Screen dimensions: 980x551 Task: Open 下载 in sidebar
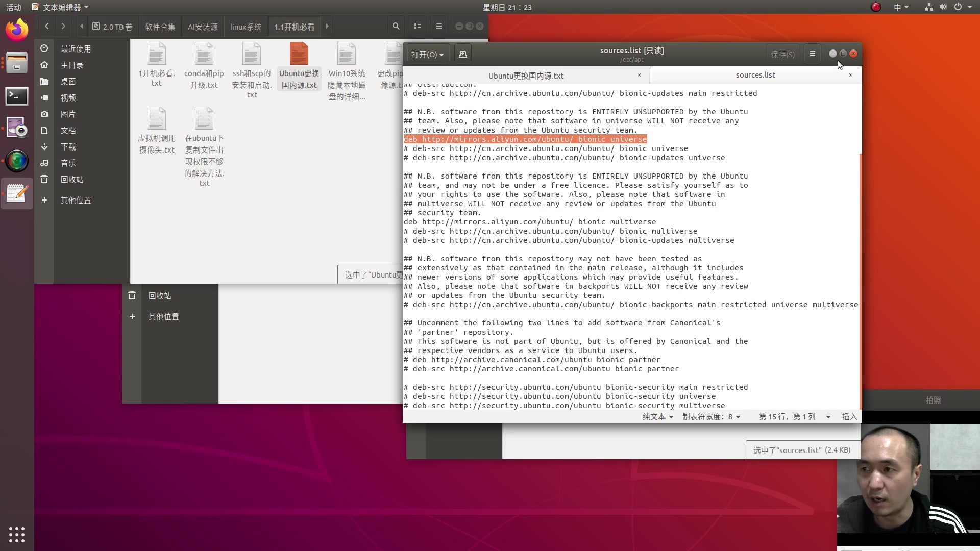tap(68, 146)
